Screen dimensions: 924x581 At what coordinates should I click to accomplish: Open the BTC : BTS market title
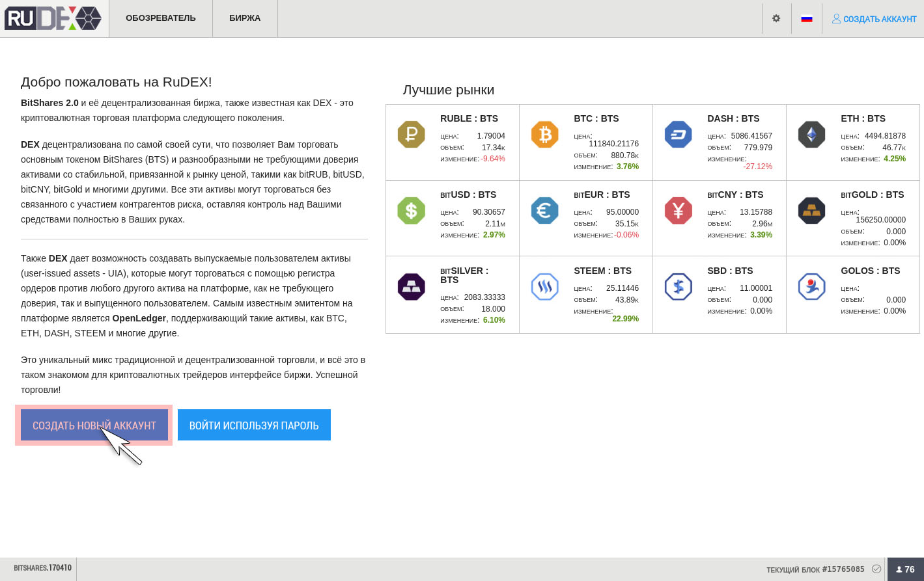tap(596, 118)
